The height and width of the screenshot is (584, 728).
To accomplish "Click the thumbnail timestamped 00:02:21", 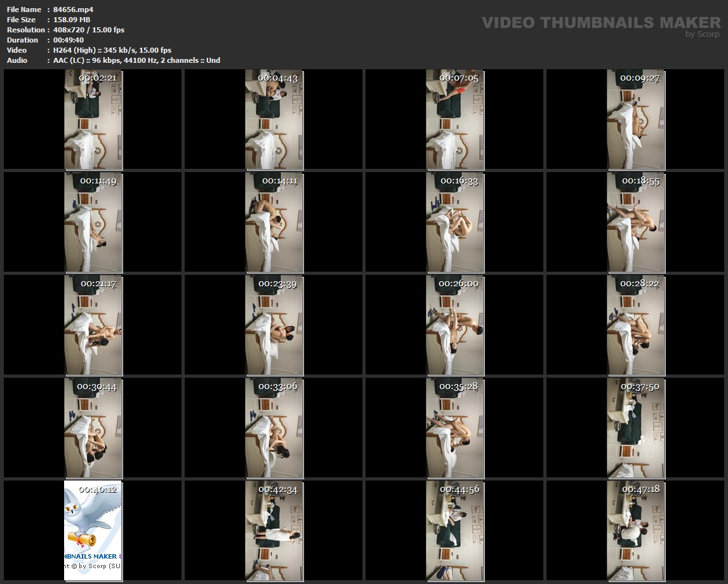I will [93, 120].
